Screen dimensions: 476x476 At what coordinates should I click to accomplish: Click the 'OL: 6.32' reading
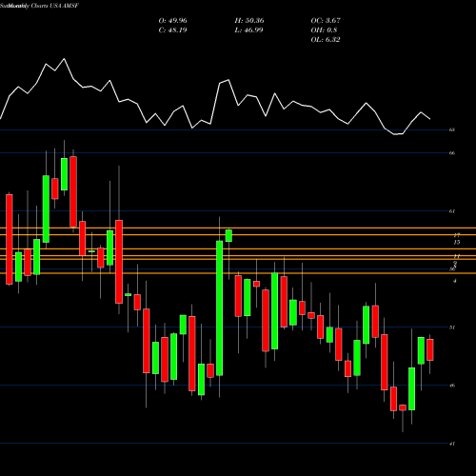[326, 40]
